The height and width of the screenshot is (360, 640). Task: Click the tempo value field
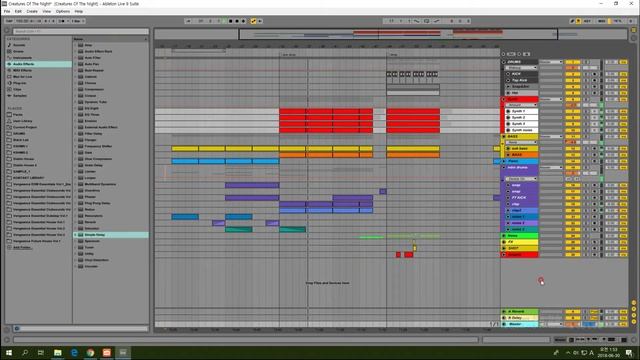click(x=22, y=21)
